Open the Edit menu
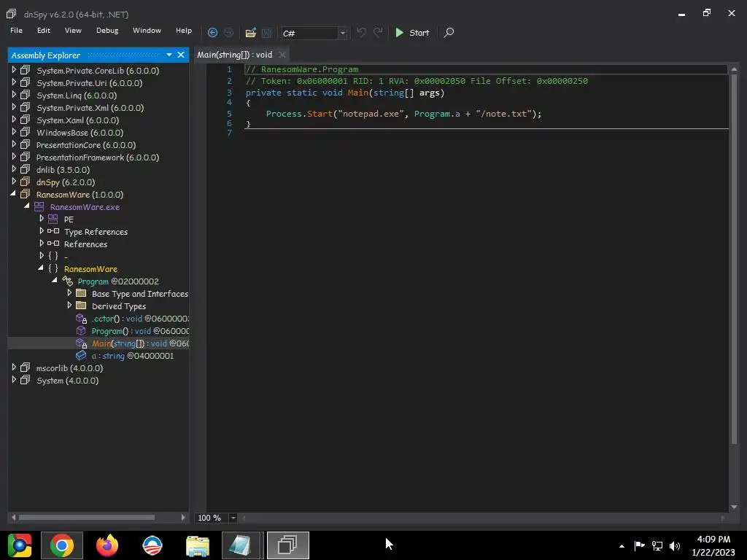 click(x=43, y=31)
